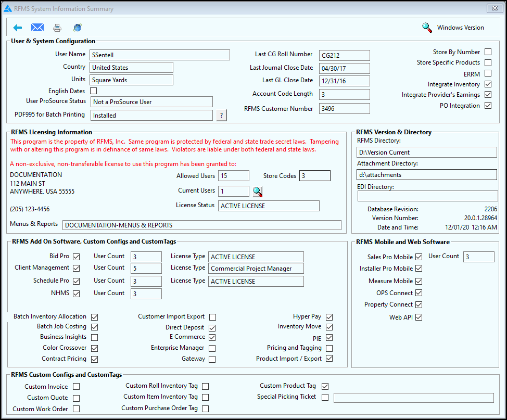Click the Store Codes input field

pos(314,175)
